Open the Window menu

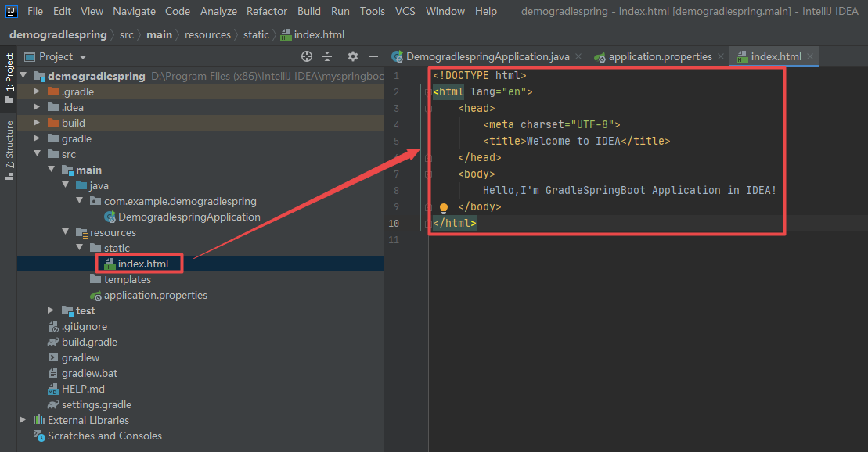click(445, 11)
